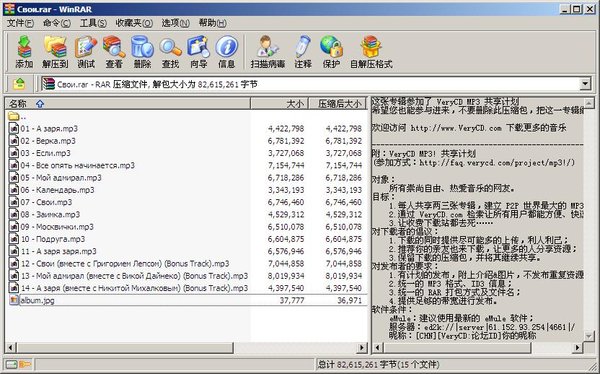The height and width of the screenshot is (374, 600).
Task: Click the Test (测试) toolbar icon
Action: pyautogui.click(x=86, y=52)
